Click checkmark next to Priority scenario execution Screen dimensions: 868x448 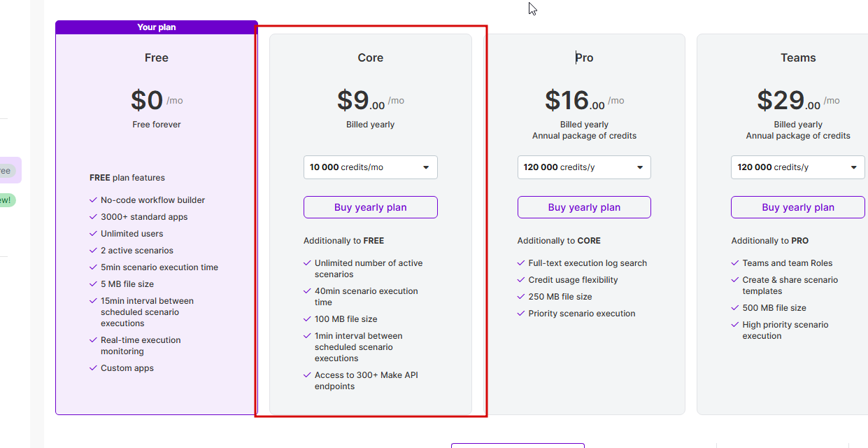(521, 314)
